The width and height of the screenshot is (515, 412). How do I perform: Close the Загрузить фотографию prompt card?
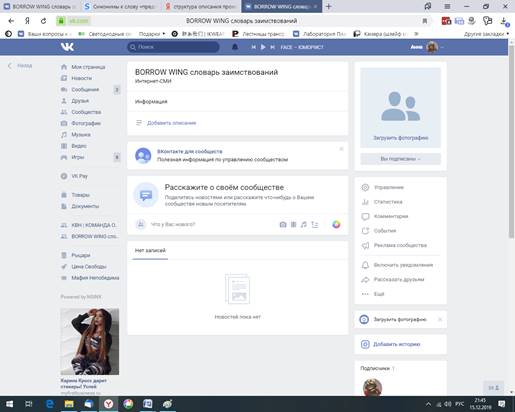coord(440,319)
